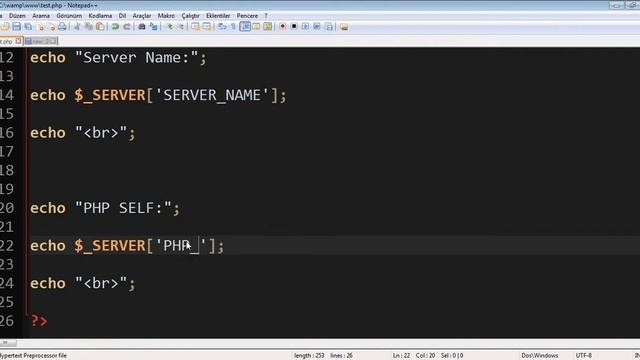640x360 pixels.
Task: Click 'Col : 20' in status bar
Action: pyautogui.click(x=425, y=356)
